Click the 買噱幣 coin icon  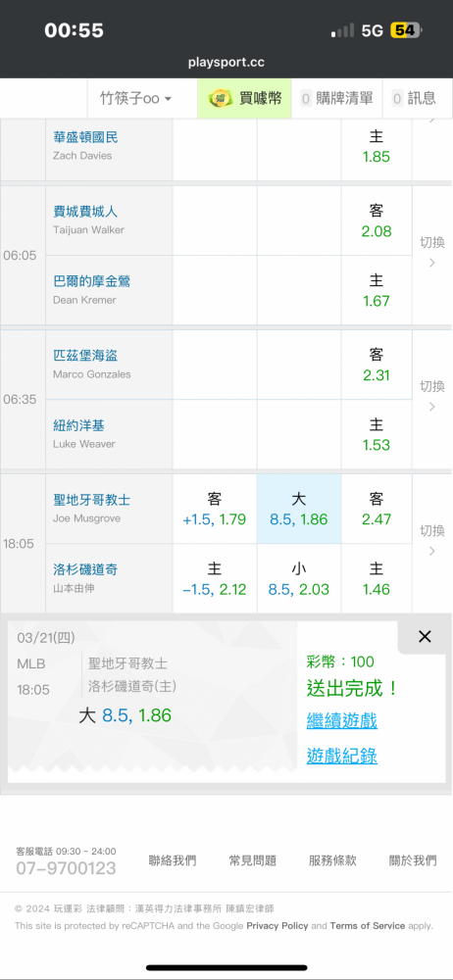point(219,98)
